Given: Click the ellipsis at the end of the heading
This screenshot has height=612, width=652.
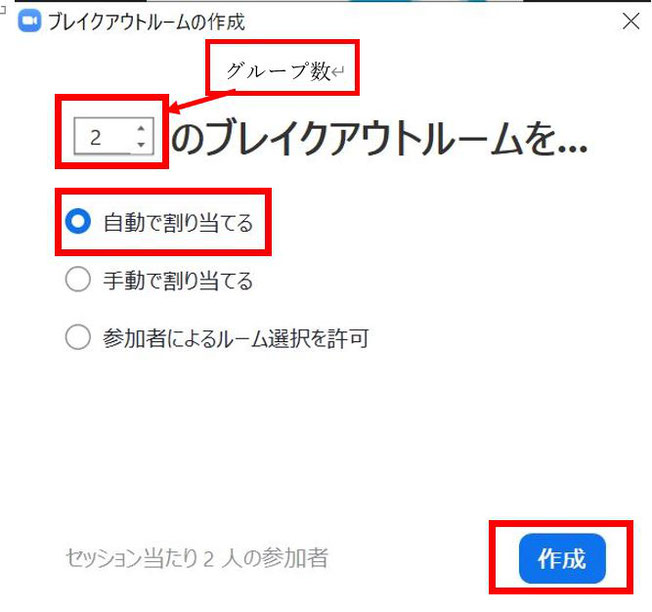Looking at the screenshot, I should 572,148.
